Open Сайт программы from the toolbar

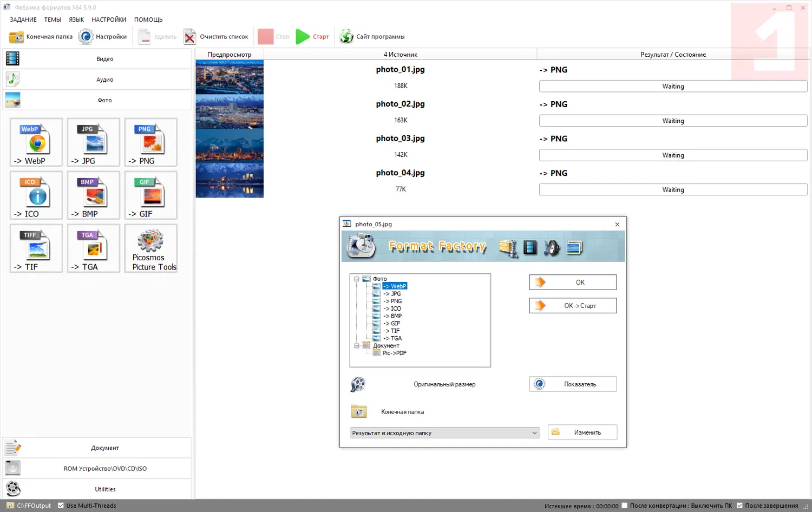(x=372, y=37)
